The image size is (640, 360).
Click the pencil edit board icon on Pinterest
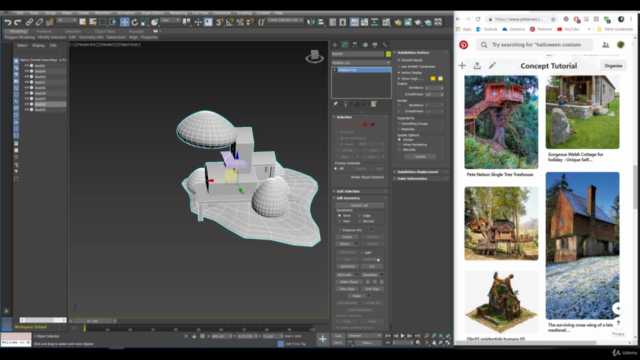click(492, 65)
